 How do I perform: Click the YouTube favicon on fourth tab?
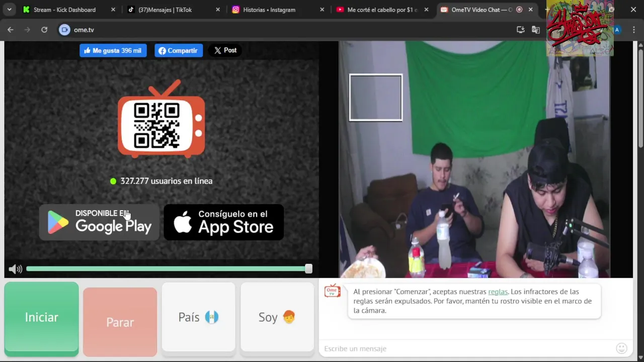point(340,10)
